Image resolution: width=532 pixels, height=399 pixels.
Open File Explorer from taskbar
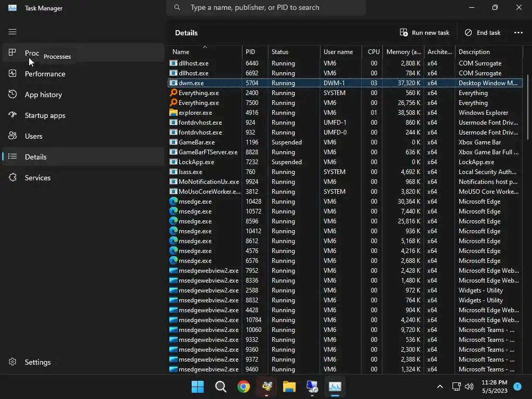(289, 387)
